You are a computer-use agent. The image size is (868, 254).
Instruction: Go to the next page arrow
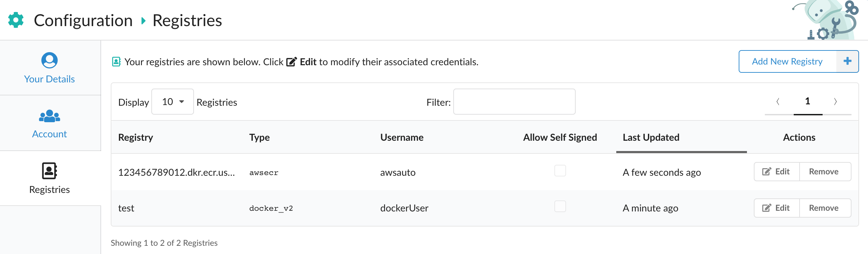tap(835, 102)
